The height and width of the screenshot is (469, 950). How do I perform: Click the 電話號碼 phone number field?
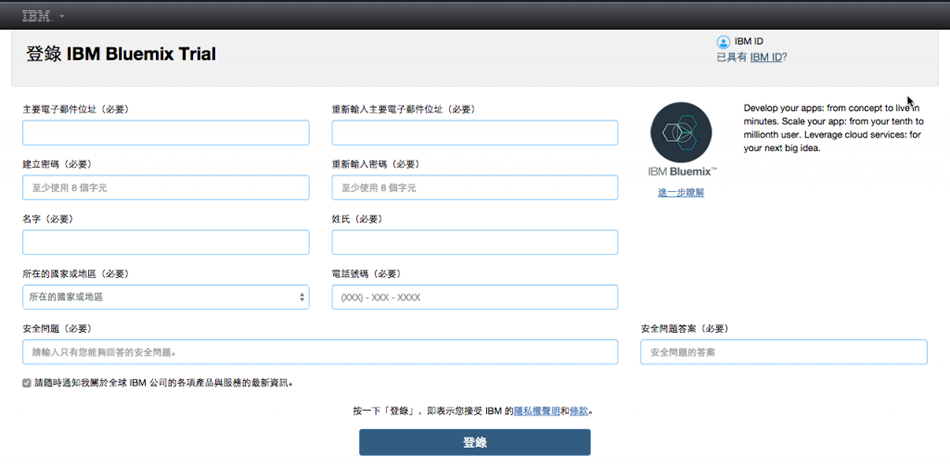click(474, 297)
